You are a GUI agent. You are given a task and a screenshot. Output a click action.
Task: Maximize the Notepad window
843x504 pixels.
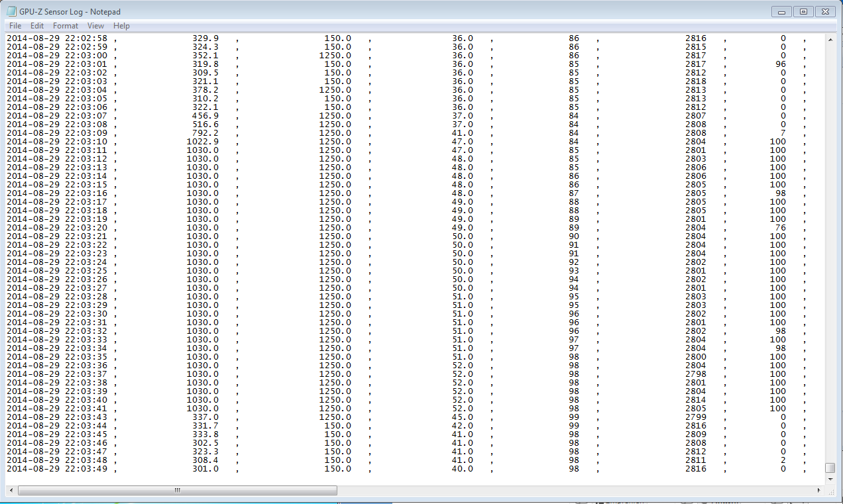point(803,11)
